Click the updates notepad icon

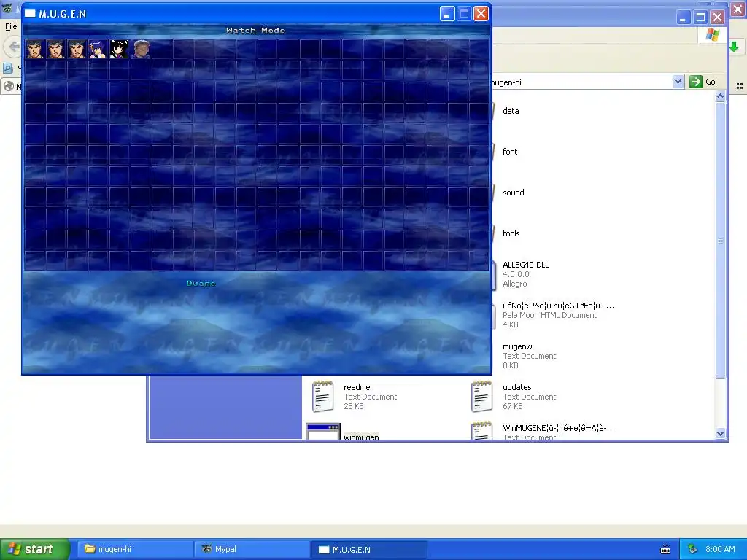481,396
